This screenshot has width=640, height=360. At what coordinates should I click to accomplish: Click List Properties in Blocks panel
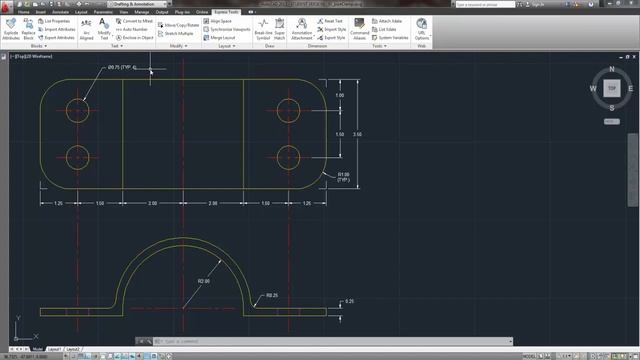54,21
